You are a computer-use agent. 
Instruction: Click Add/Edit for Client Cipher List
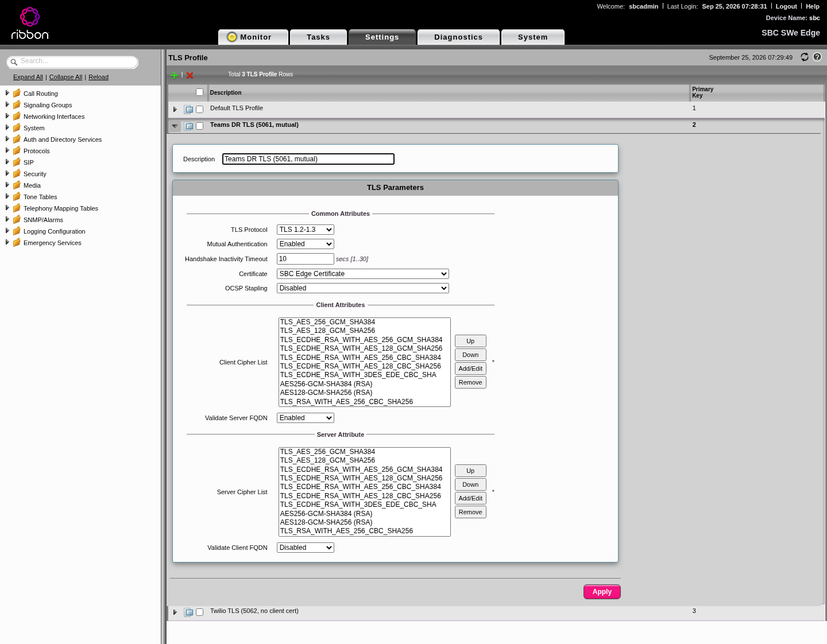470,368
